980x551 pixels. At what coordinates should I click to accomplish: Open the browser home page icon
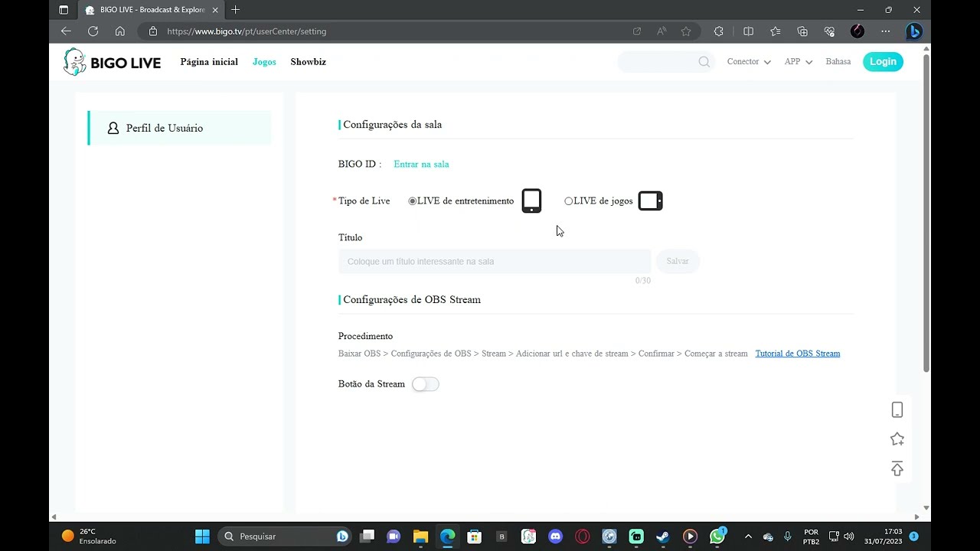[x=119, y=31]
